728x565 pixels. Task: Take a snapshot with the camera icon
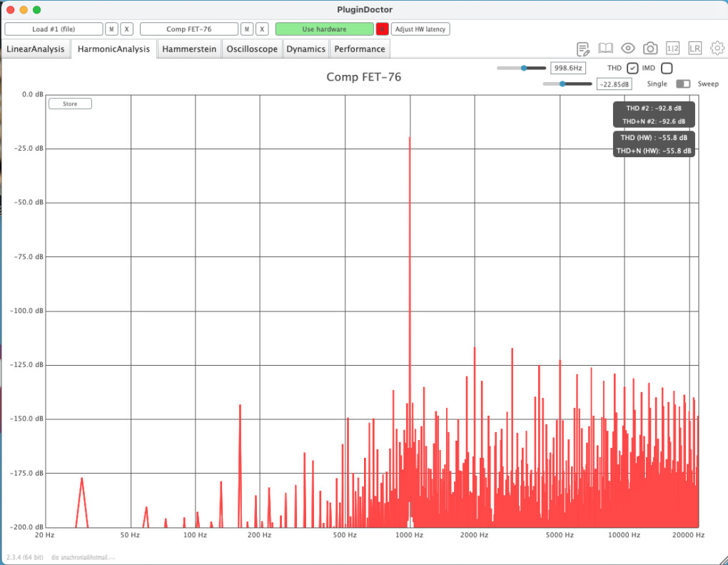click(650, 49)
